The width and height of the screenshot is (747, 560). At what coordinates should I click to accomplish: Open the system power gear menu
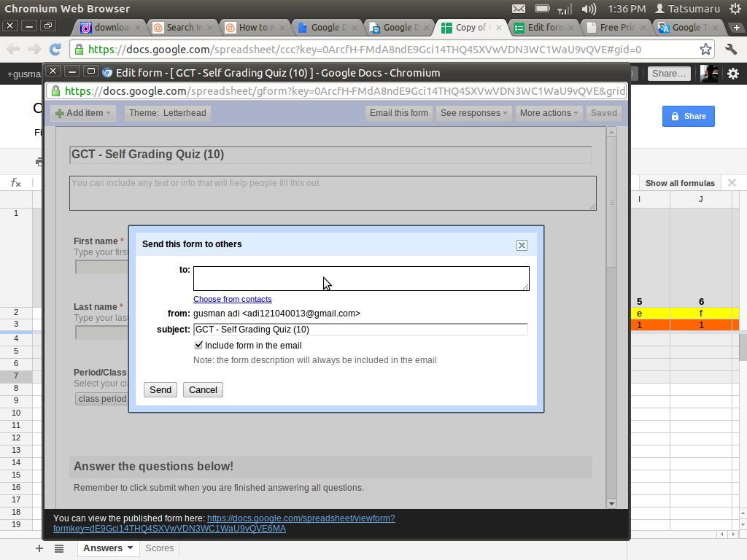735,9
